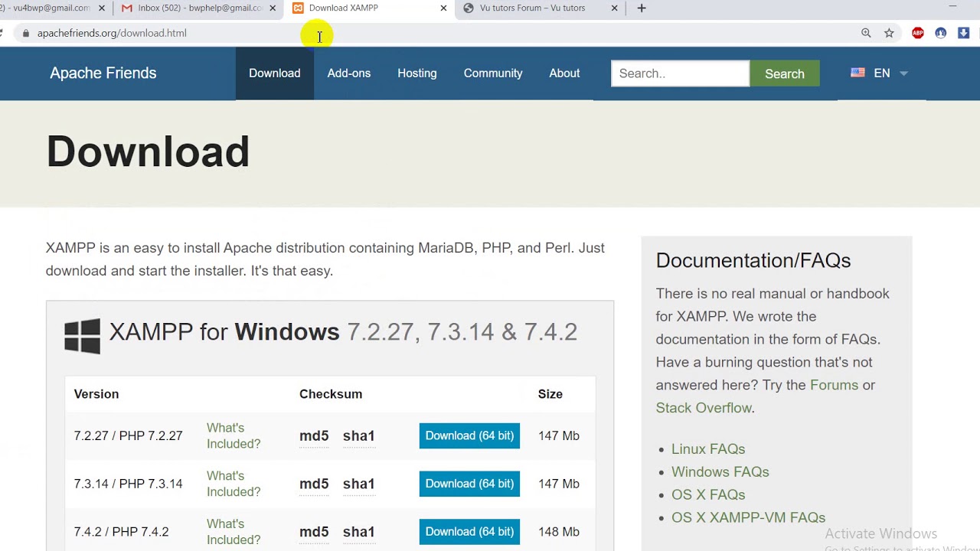Click the zoom magnifier icon in address bar

pyautogui.click(x=866, y=33)
